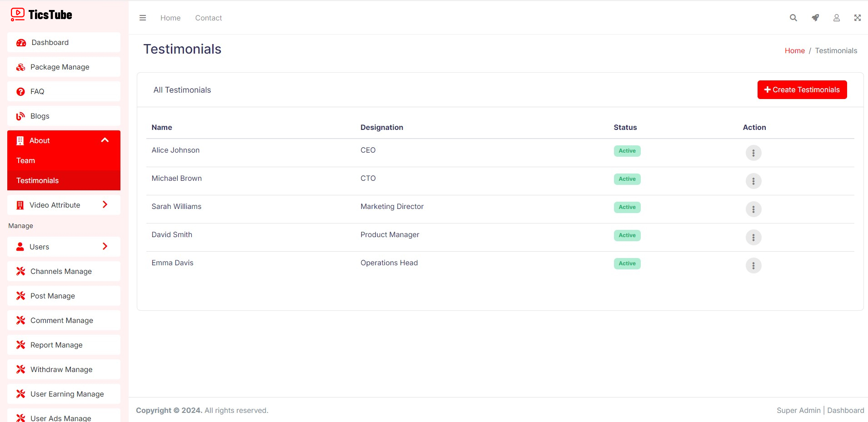Open the user profile icon
The height and width of the screenshot is (422, 868).
pos(836,18)
